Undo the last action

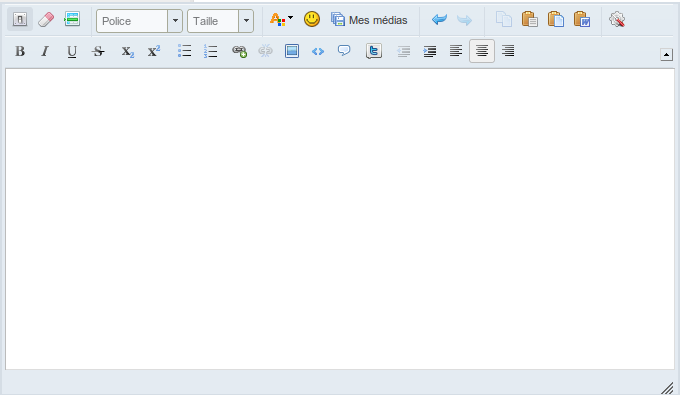pyautogui.click(x=439, y=20)
